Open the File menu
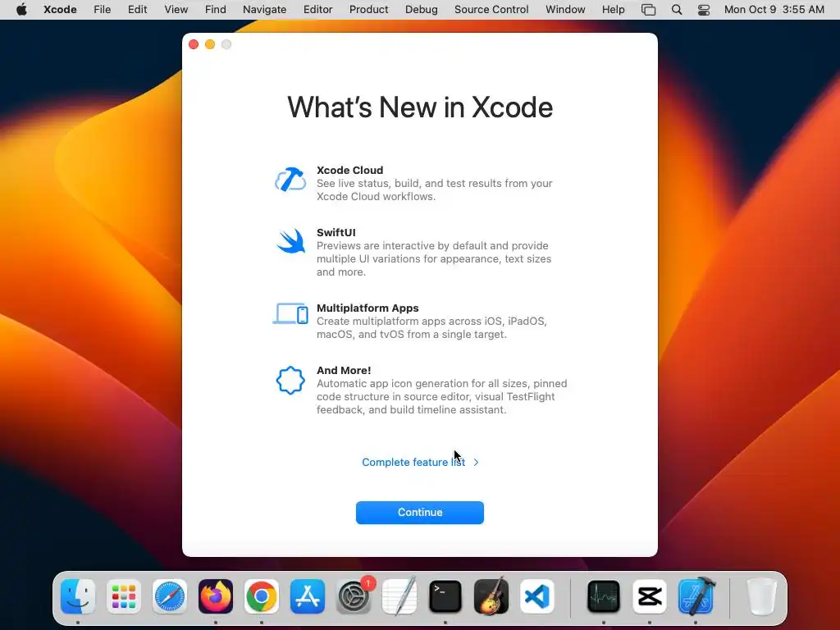840x630 pixels. tap(102, 10)
